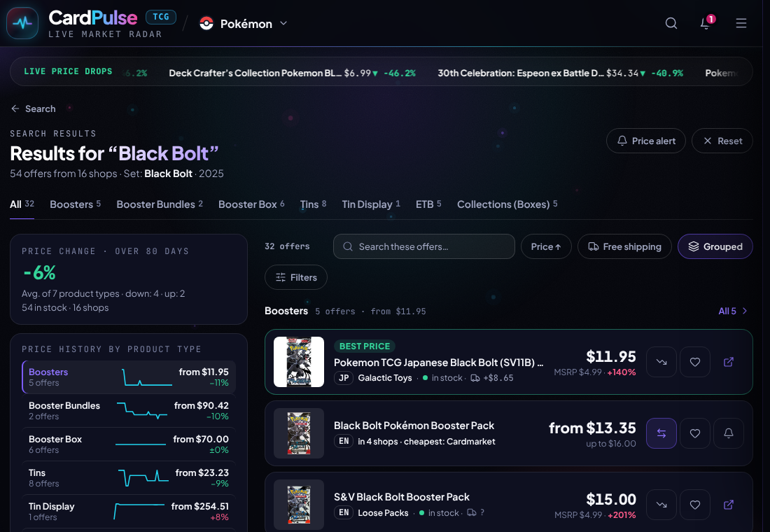The width and height of the screenshot is (770, 532).
Task: Change the Price ascending sort
Action: click(546, 246)
